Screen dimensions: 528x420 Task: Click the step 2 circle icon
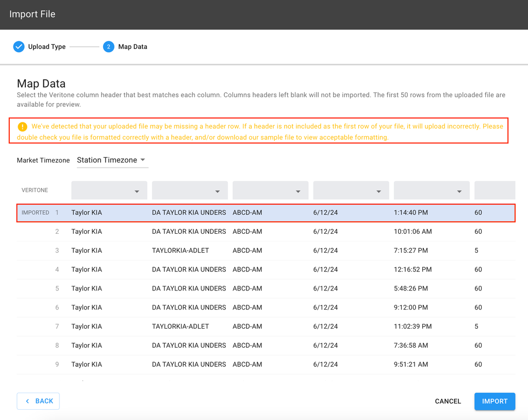pos(108,46)
